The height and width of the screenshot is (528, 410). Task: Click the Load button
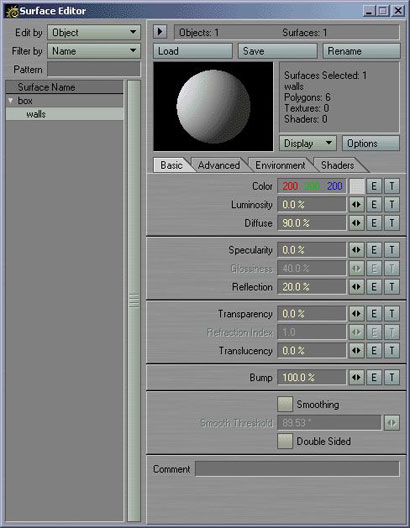[x=193, y=51]
